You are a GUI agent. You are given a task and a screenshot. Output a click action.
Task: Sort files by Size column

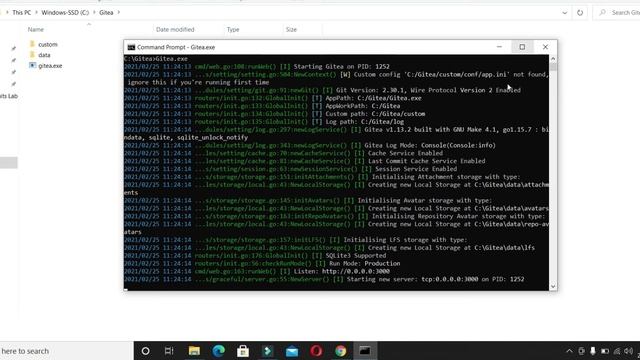(291, 29)
